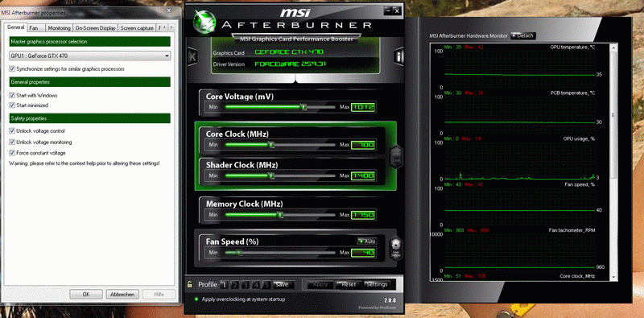This screenshot has width=644, height=318.
Task: Click the Hardware Monitor vertical scrollbar
Action: pos(614,163)
